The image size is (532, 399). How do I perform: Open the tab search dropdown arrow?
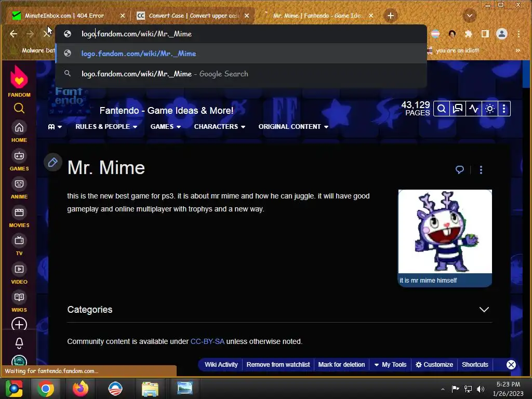(x=470, y=16)
